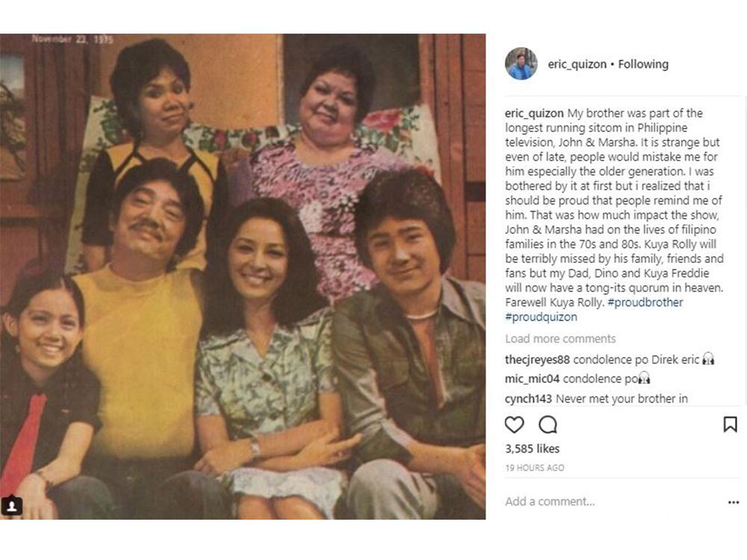The width and height of the screenshot is (747, 560).
Task: Open eric_quizon username in caption
Action: [534, 113]
